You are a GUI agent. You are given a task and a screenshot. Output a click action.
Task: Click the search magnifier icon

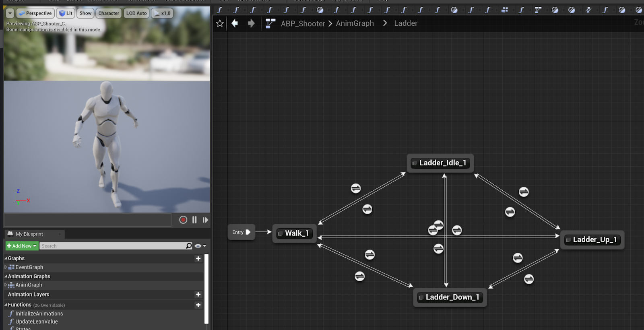point(189,246)
